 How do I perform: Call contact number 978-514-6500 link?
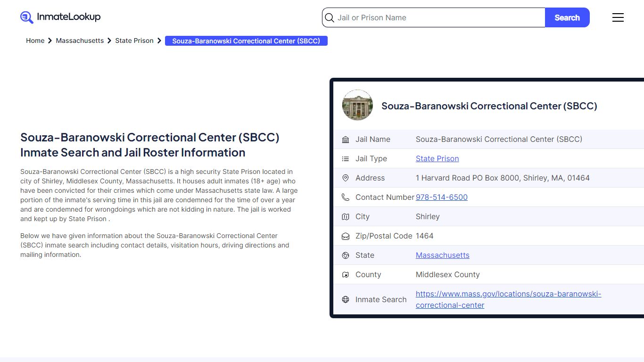pos(442,197)
